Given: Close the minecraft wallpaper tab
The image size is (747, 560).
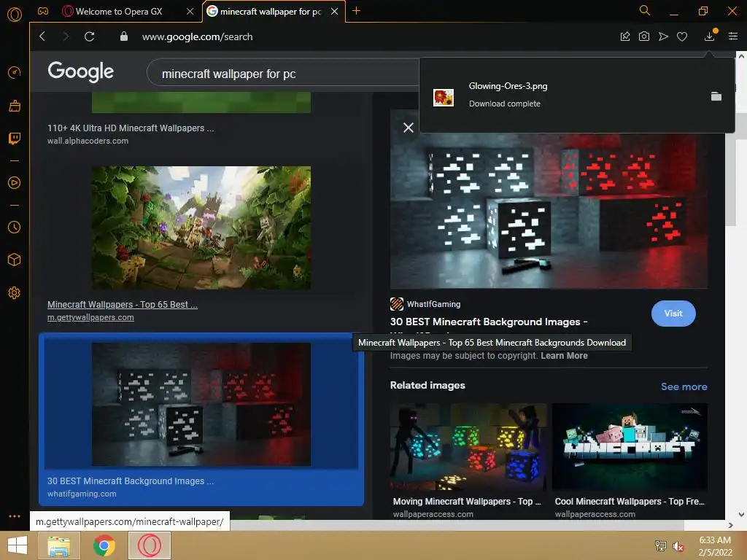Looking at the screenshot, I should point(334,12).
